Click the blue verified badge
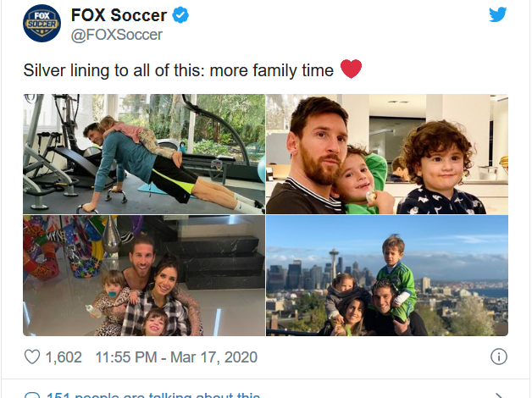532x398 pixels. point(180,15)
